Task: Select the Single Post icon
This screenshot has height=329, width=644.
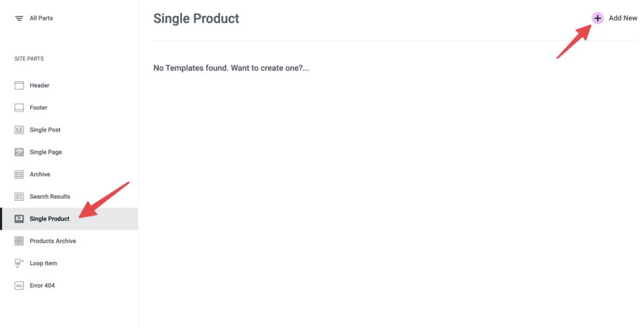Action: 19,130
